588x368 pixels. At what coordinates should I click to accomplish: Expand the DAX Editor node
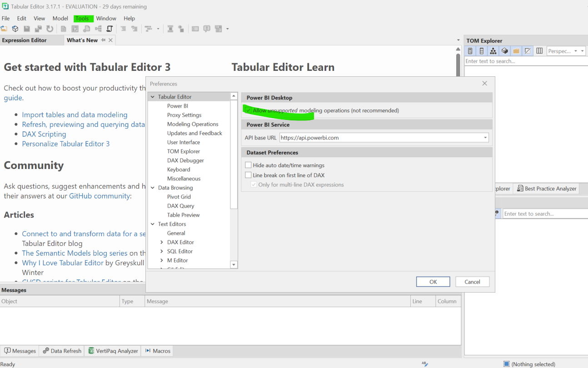162,242
